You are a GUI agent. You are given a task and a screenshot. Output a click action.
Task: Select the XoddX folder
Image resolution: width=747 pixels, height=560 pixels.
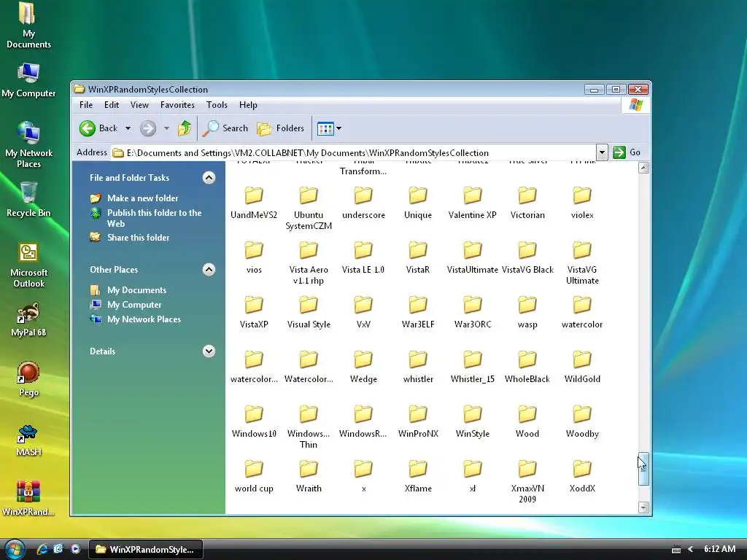click(582, 476)
